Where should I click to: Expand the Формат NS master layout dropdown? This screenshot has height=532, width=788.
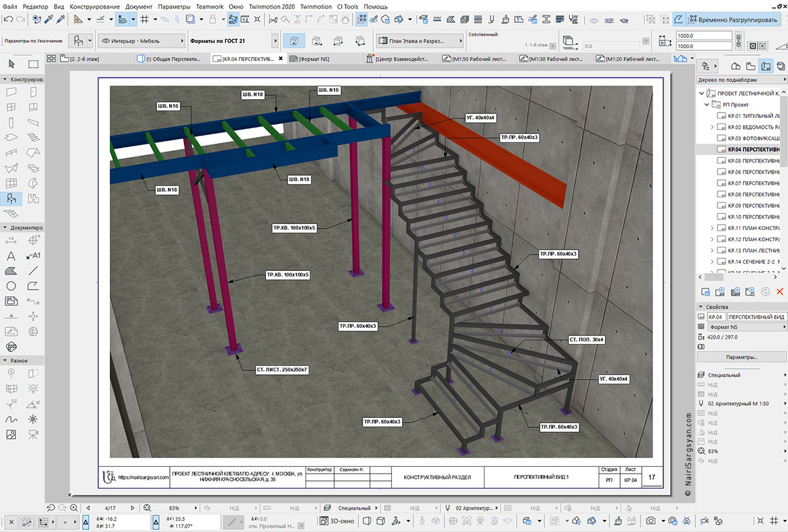point(746,327)
